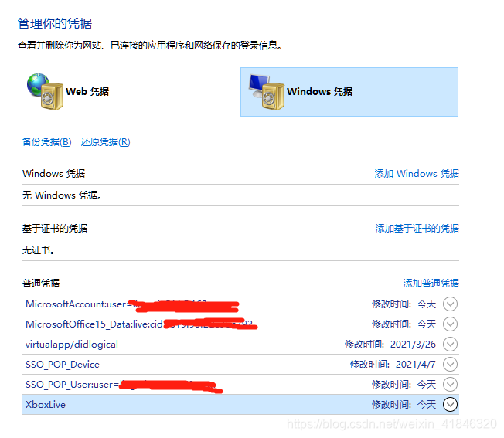The image size is (504, 438).
Task: Open the SSO_POP_Device credential entry
Action: click(x=240, y=364)
